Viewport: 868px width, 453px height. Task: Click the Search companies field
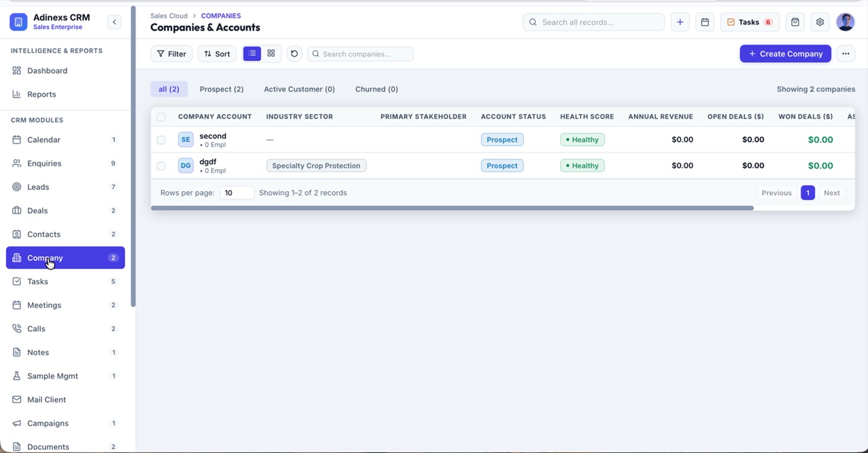click(x=360, y=54)
